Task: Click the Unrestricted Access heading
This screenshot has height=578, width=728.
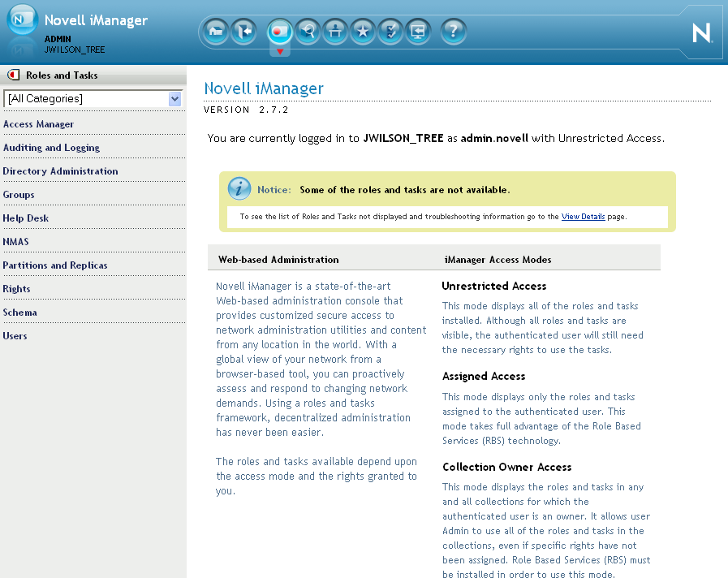Action: (494, 286)
